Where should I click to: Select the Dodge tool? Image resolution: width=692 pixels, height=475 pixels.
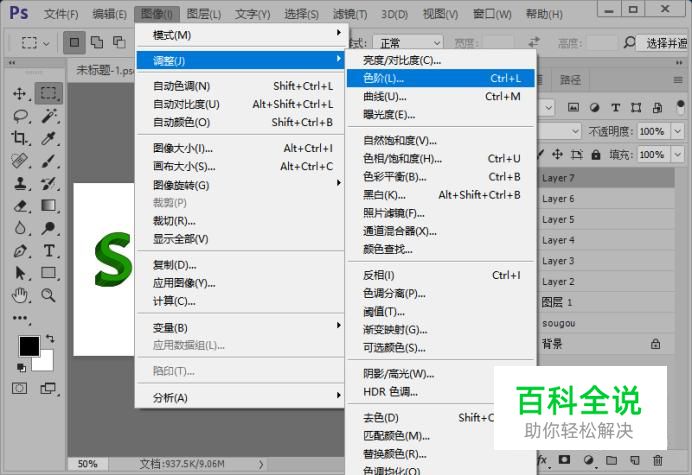coord(49,228)
